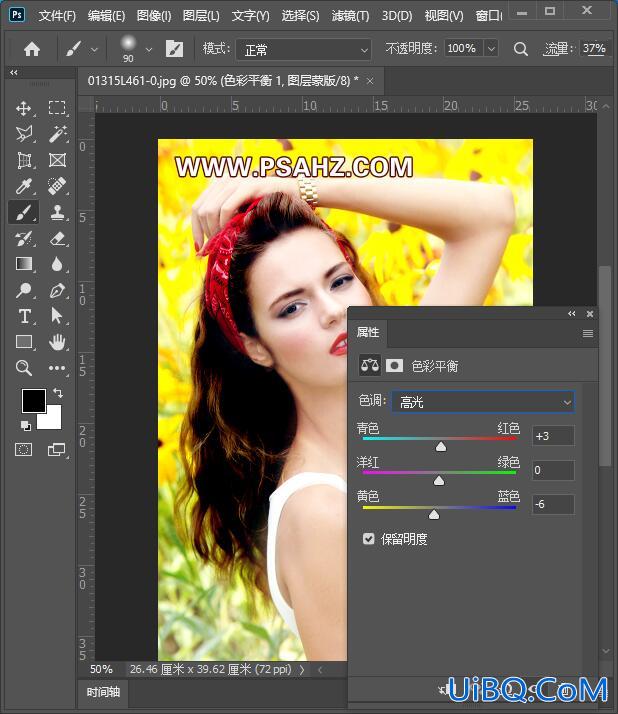Click the Yellow-Blue value field

coord(553,504)
